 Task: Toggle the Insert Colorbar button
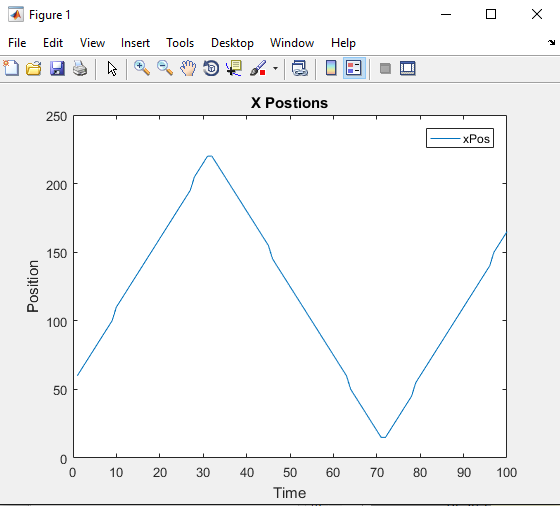pos(331,68)
